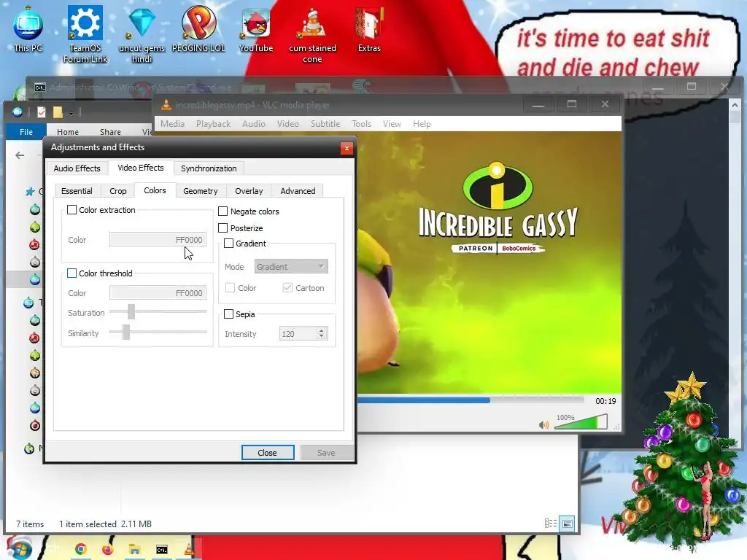Screen dimensions: 747x560
Task: Switch to the Audio Effects tab
Action: tap(77, 168)
